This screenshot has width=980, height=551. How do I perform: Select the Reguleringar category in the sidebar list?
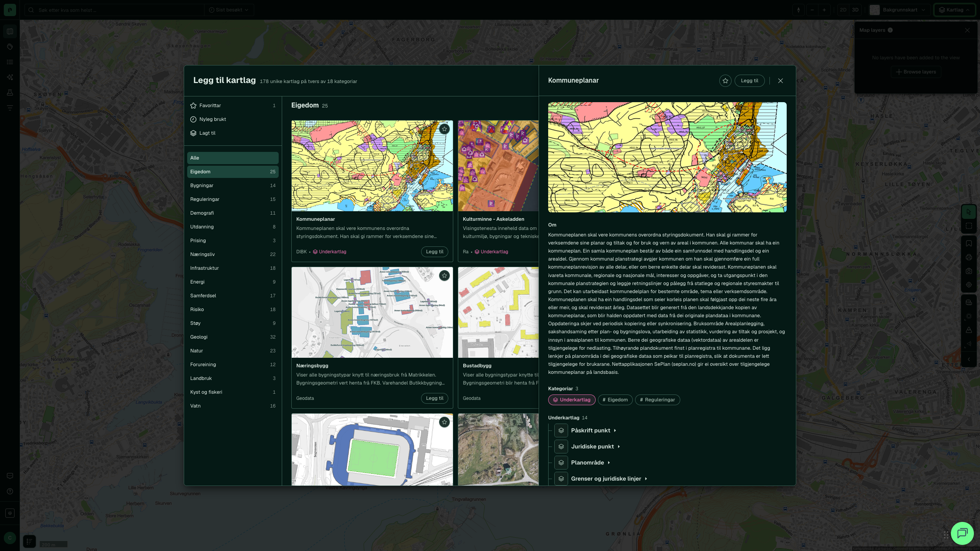click(x=233, y=199)
